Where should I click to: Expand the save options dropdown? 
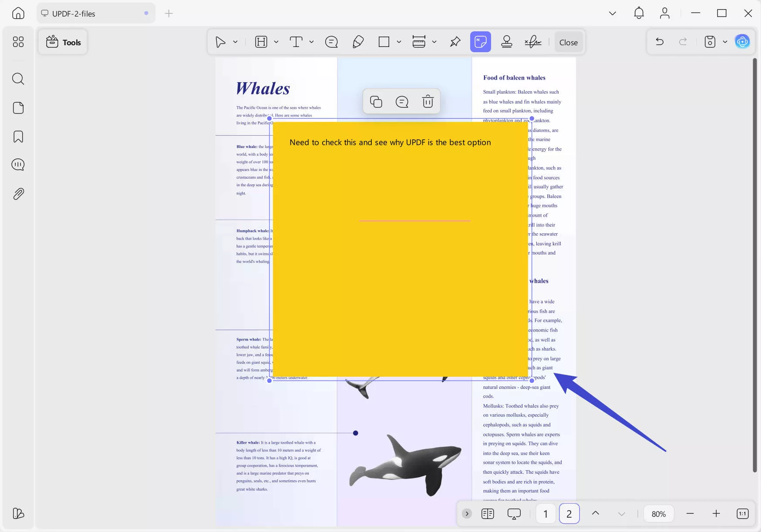click(x=725, y=42)
